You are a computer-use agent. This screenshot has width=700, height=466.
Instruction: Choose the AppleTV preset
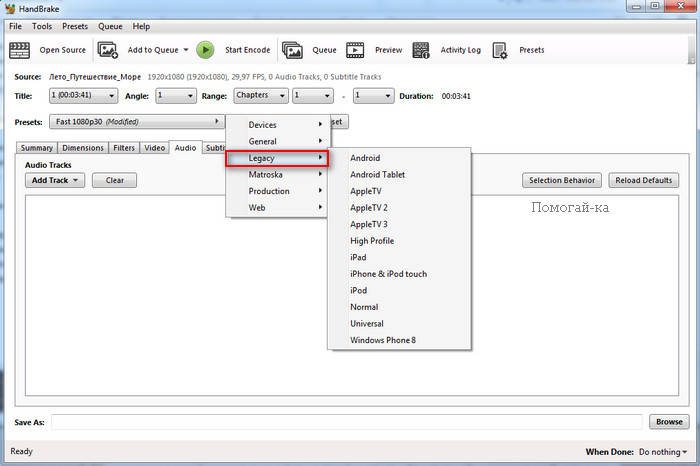400,191
